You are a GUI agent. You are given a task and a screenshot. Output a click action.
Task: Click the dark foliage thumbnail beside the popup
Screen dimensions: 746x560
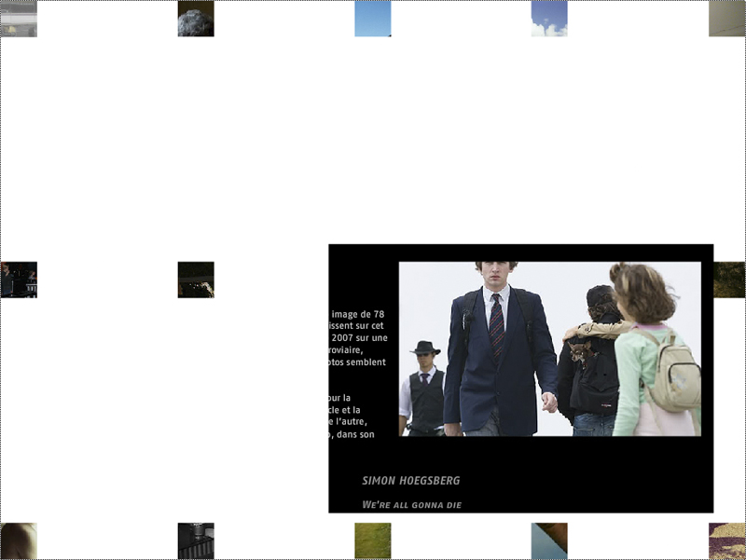point(729,280)
